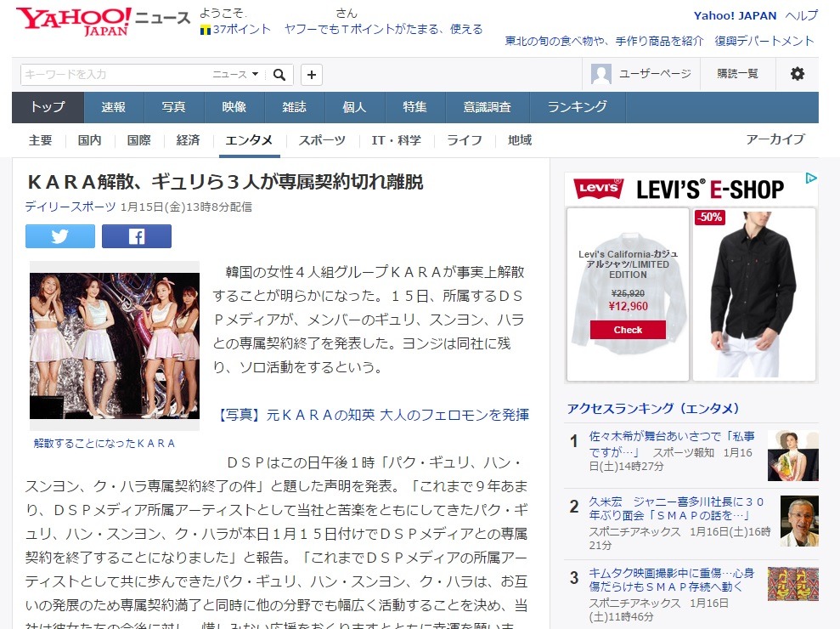Image resolution: width=840 pixels, height=629 pixels.
Task: Open the ニュース search category dropdown
Action: (x=235, y=75)
